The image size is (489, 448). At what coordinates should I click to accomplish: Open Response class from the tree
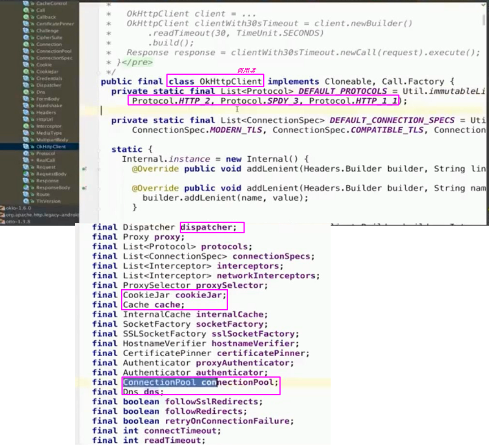click(x=47, y=181)
